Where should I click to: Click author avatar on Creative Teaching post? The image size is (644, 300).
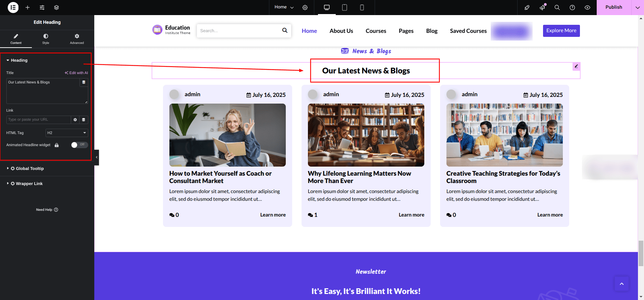click(451, 94)
